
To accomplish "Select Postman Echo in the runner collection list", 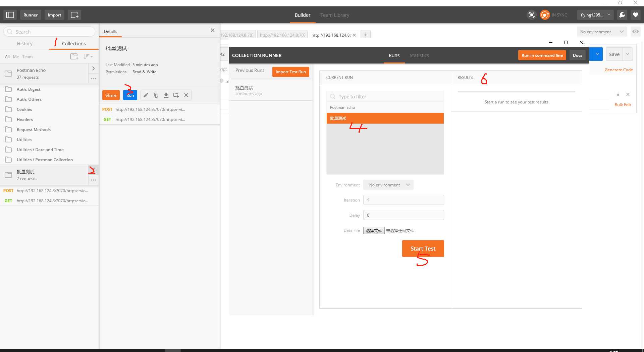I will tap(385, 107).
